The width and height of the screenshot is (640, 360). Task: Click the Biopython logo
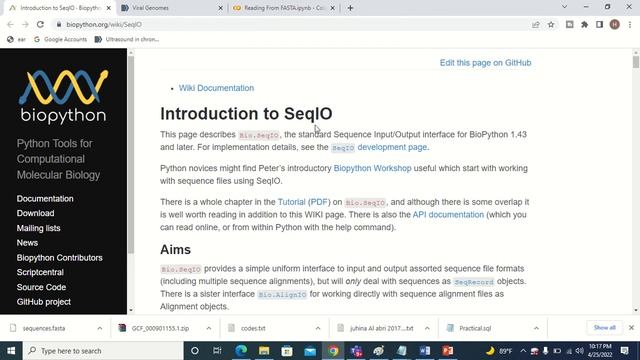tap(63, 96)
